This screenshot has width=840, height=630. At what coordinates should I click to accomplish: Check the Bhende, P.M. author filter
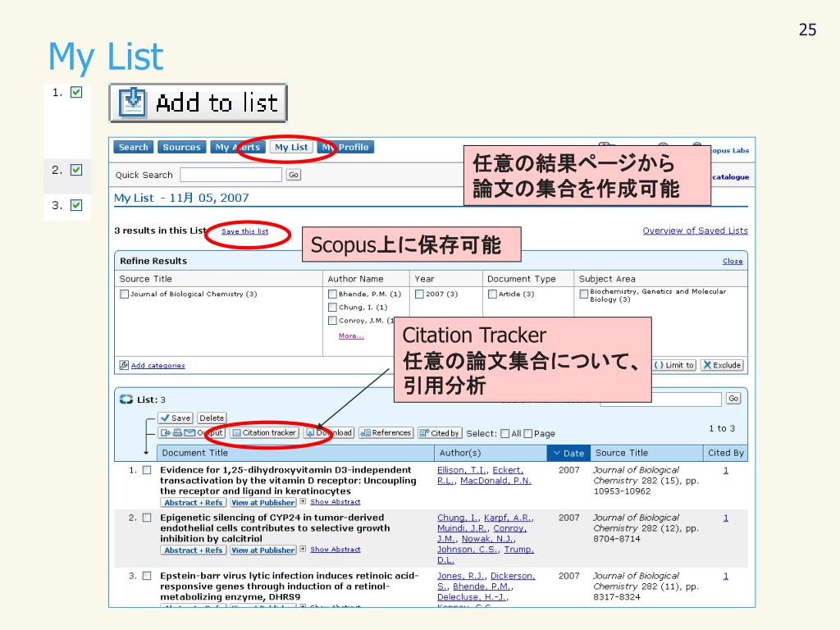(332, 294)
